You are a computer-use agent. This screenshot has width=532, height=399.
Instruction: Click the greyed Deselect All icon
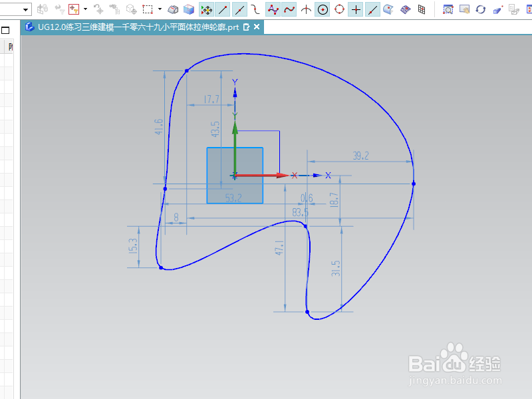coord(98,9)
